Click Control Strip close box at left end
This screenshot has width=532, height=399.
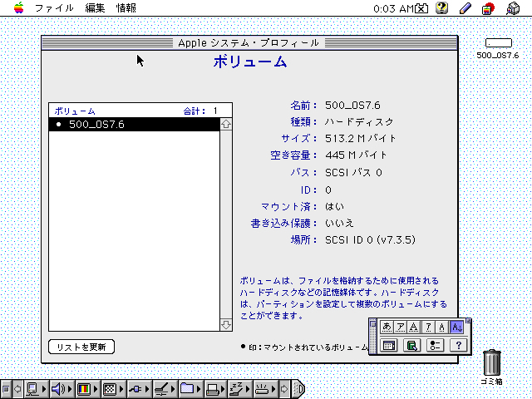click(x=6, y=389)
